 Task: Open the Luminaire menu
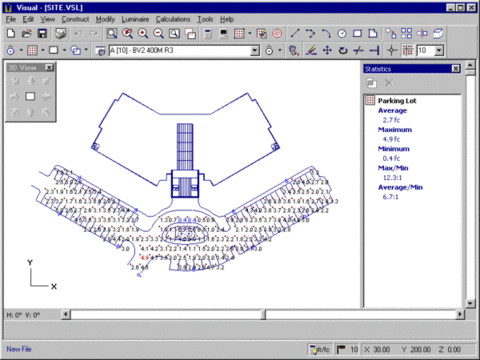point(135,19)
